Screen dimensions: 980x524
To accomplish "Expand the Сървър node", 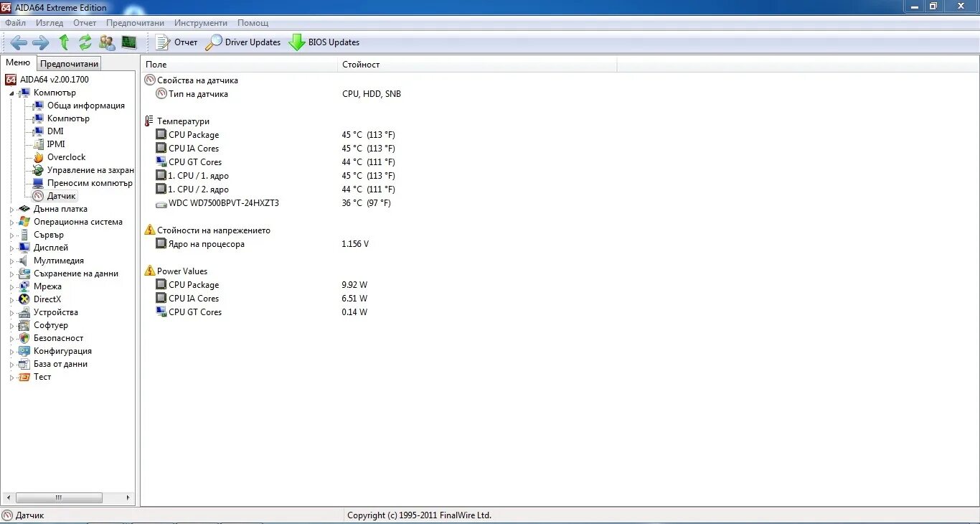I will 11,235.
